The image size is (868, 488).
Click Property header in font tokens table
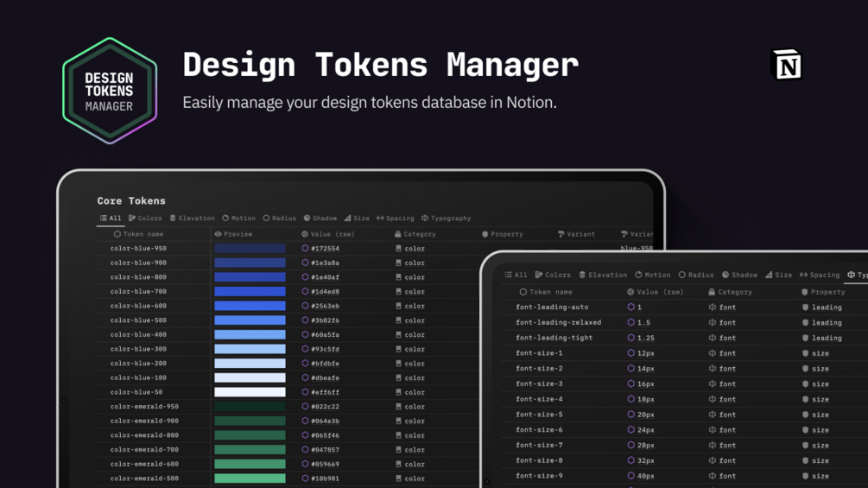[x=823, y=292]
